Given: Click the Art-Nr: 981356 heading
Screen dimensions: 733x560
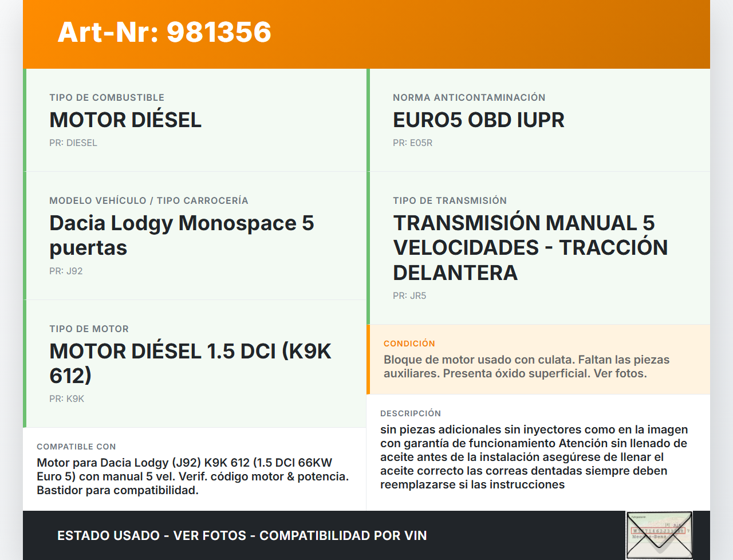Looking at the screenshot, I should point(164,32).
